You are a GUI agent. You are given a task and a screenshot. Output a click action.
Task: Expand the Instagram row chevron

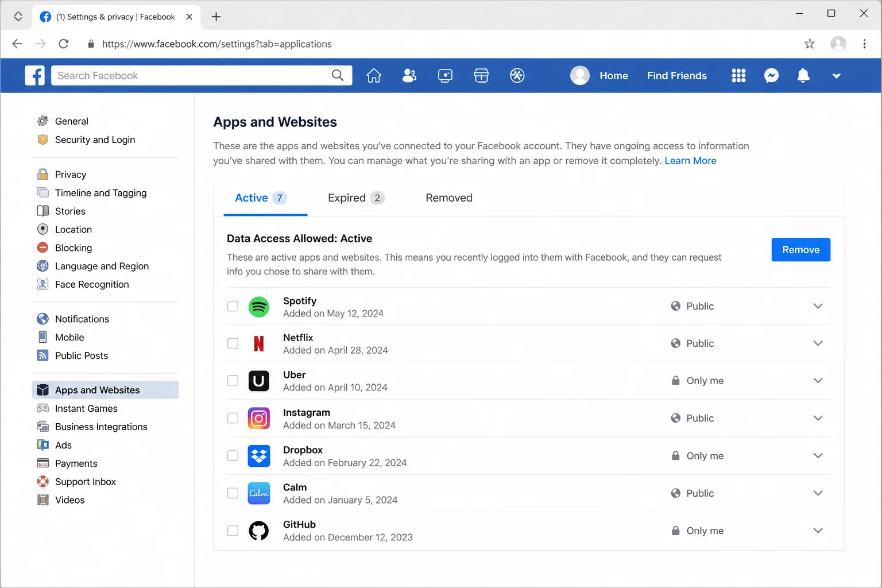(x=818, y=418)
